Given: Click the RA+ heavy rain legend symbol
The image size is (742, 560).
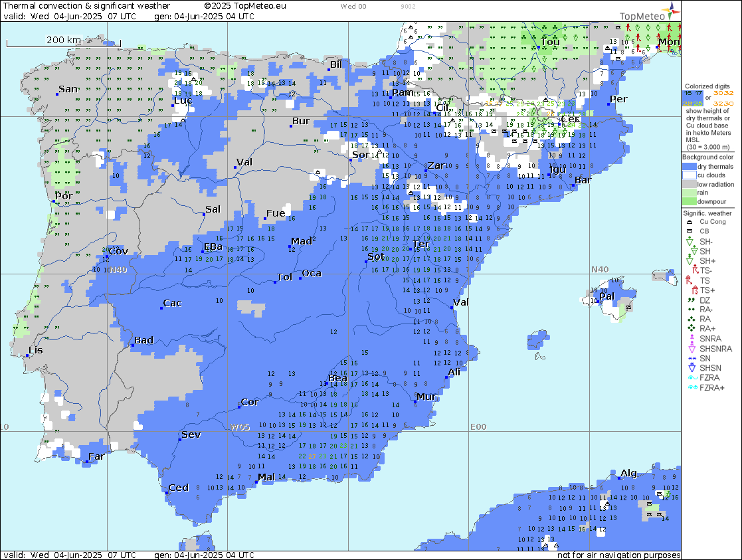Looking at the screenshot, I should (x=692, y=329).
